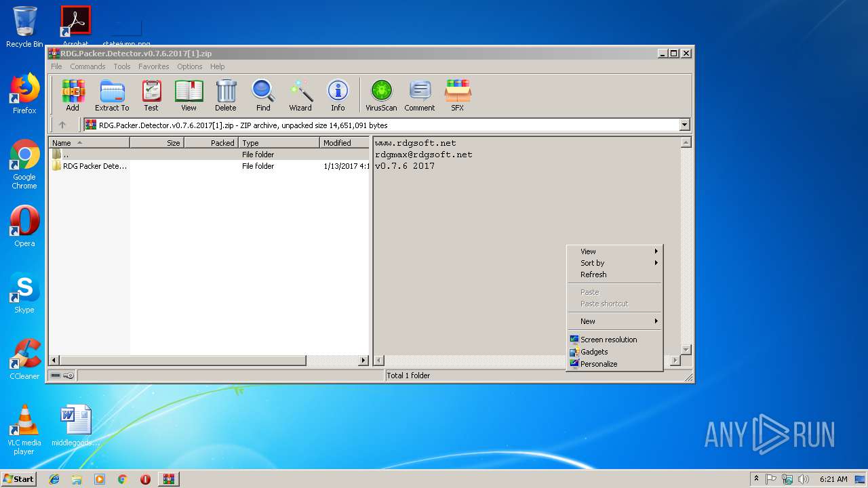Screen dimensions: 868x488
Task: Click the Start button
Action: point(19,479)
